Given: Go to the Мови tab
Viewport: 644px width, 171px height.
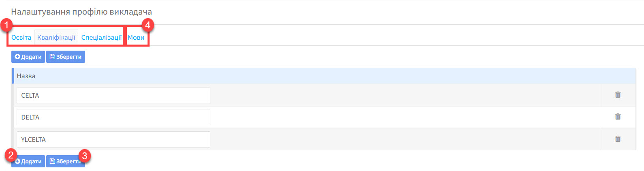Looking at the screenshot, I should pyautogui.click(x=136, y=37).
